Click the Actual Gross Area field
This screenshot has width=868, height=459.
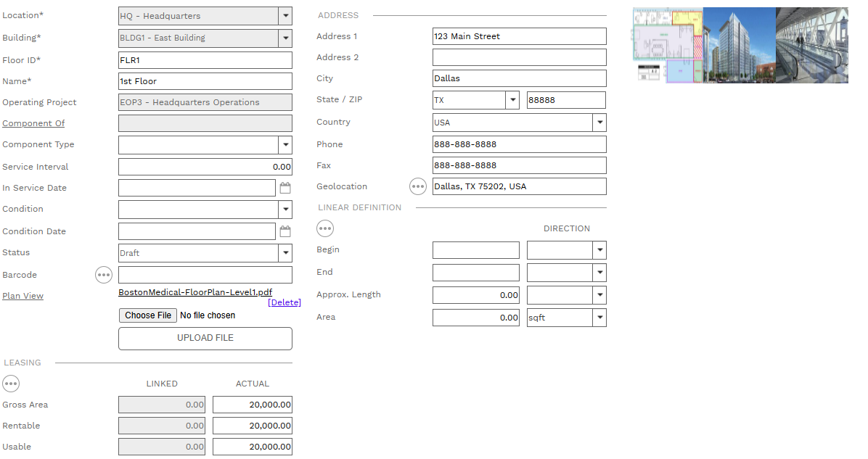click(252, 405)
